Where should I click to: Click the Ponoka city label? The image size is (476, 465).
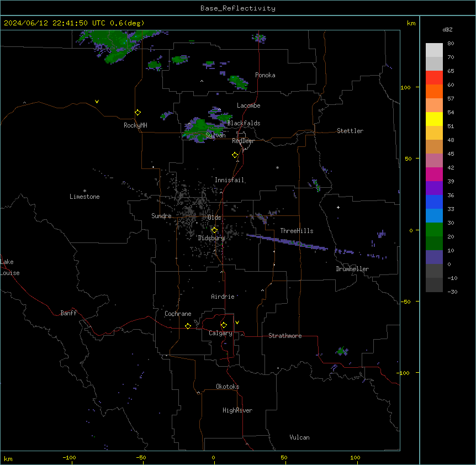point(265,75)
